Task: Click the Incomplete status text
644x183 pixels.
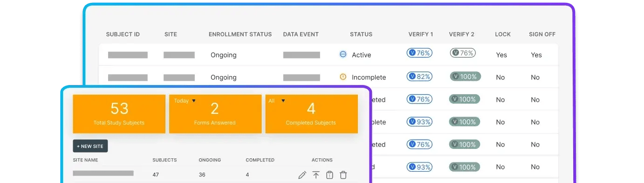Action: coord(369,77)
